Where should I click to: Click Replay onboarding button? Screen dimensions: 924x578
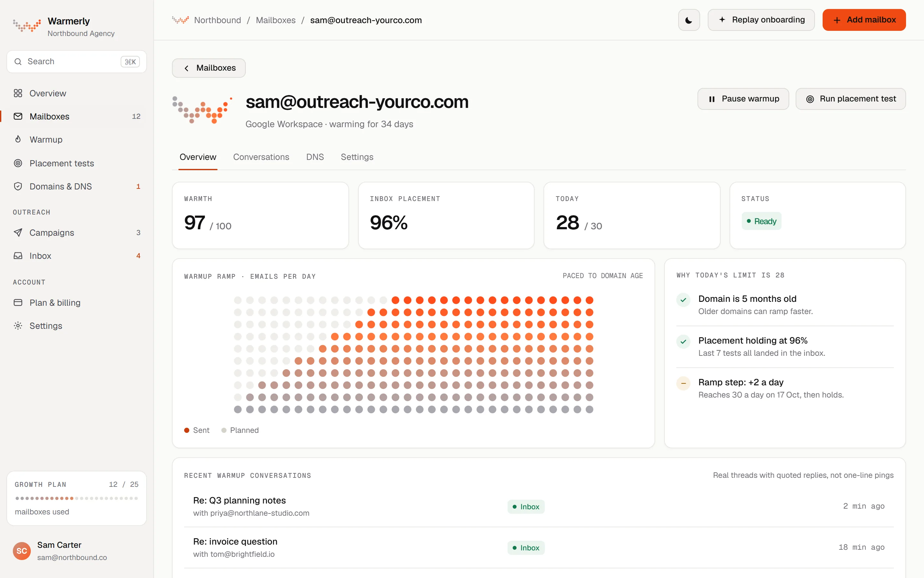coord(761,20)
